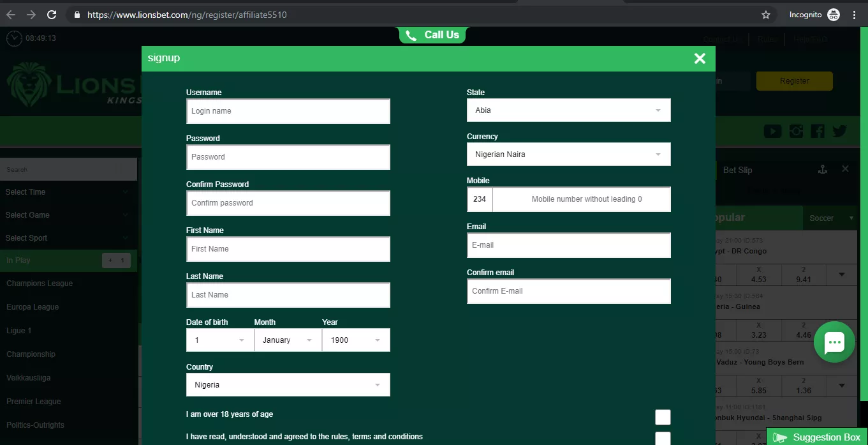Image resolution: width=868 pixels, height=445 pixels.
Task: Click the Register button
Action: (x=794, y=81)
